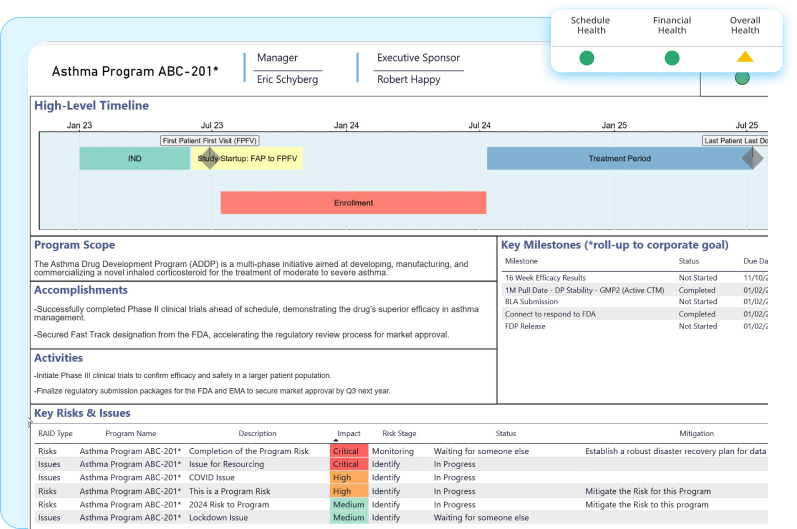Click the Overall Health yellow triangle indicator
This screenshot has width=797, height=529.
[x=745, y=57]
